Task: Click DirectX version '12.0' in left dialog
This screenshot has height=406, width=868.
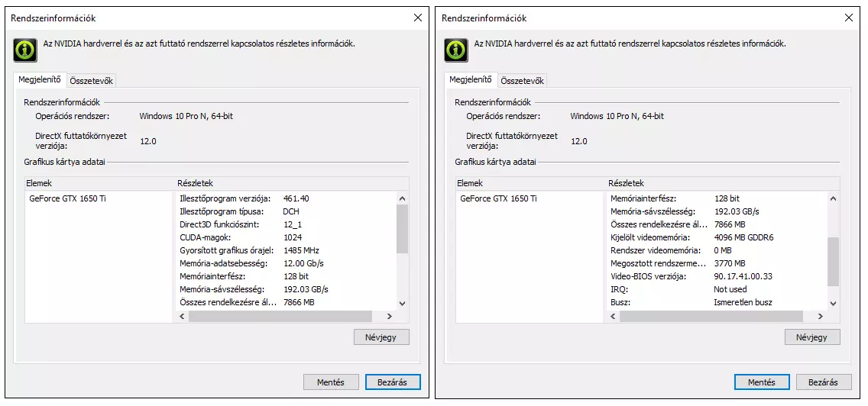Action: coord(147,141)
